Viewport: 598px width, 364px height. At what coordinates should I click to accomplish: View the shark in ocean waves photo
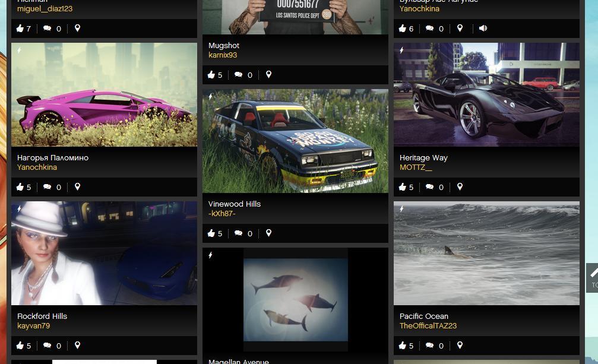[x=486, y=253]
